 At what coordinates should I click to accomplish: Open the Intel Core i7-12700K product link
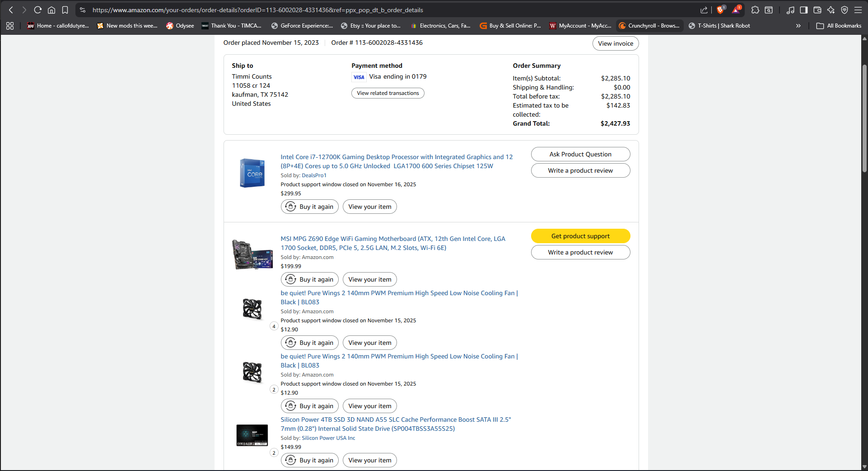click(396, 161)
